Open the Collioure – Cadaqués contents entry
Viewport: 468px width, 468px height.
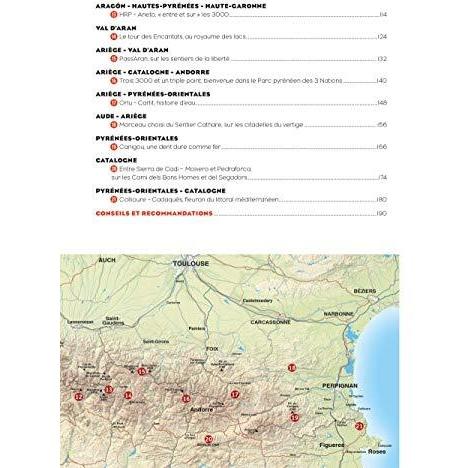pos(248,199)
